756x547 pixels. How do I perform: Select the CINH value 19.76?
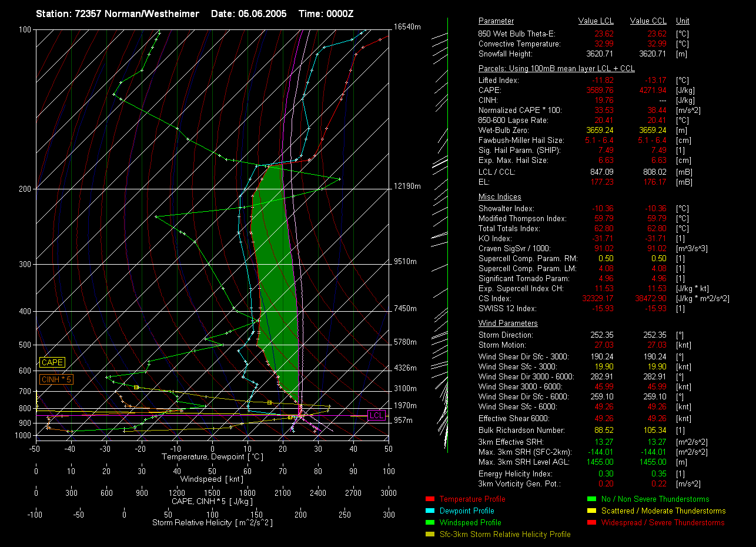click(x=604, y=101)
